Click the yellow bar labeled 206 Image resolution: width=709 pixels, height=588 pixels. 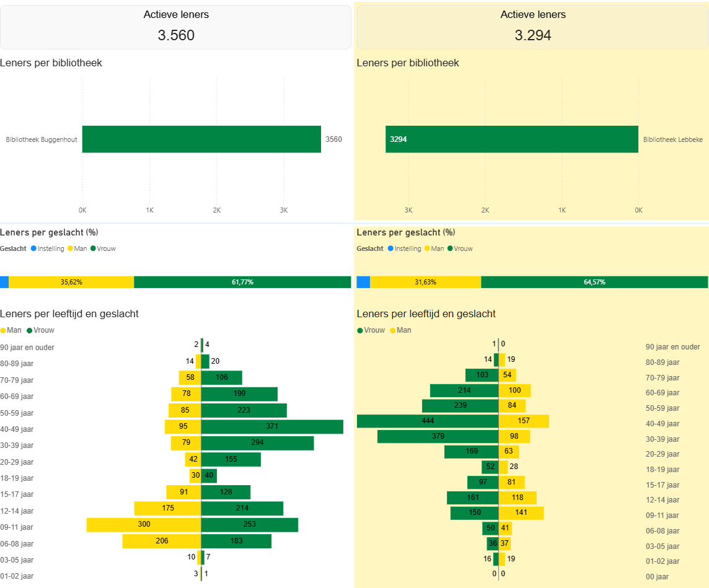click(x=161, y=541)
